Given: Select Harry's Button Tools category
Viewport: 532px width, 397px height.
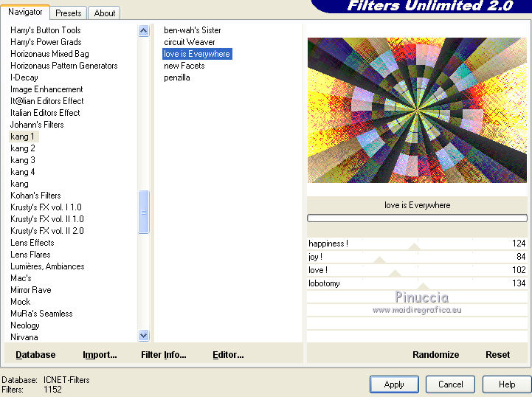Looking at the screenshot, I should 46,30.
